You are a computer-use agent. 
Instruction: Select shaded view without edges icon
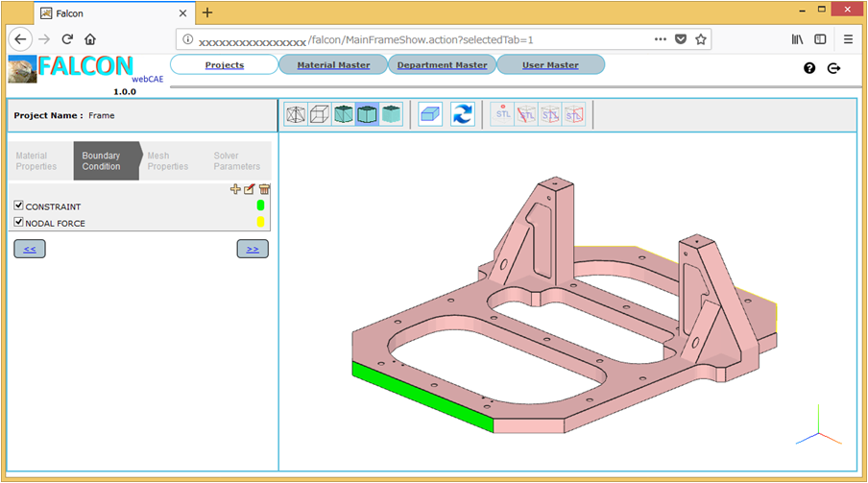click(391, 115)
